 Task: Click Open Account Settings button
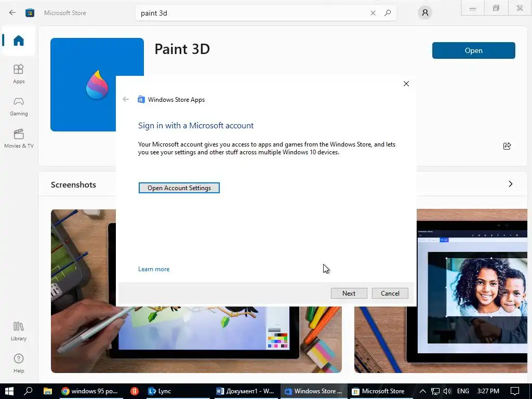click(179, 188)
